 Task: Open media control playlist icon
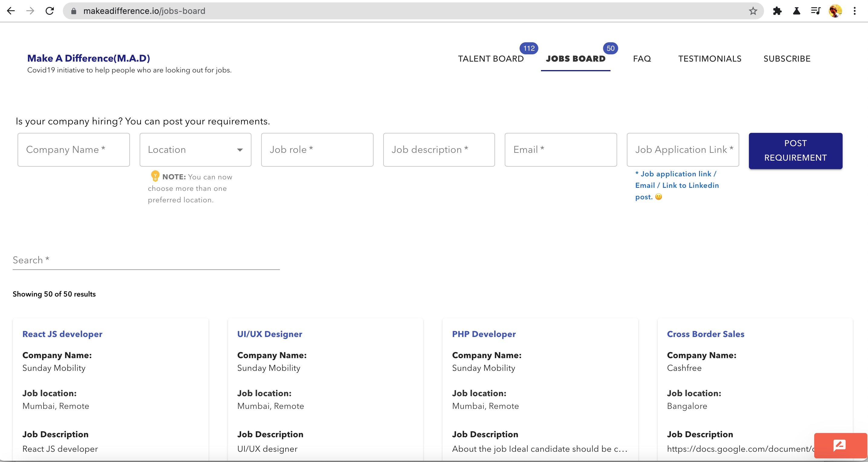[x=815, y=11]
